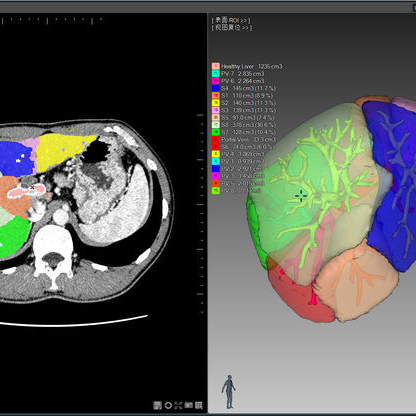Click the button at the window's top-right corner

414,7
